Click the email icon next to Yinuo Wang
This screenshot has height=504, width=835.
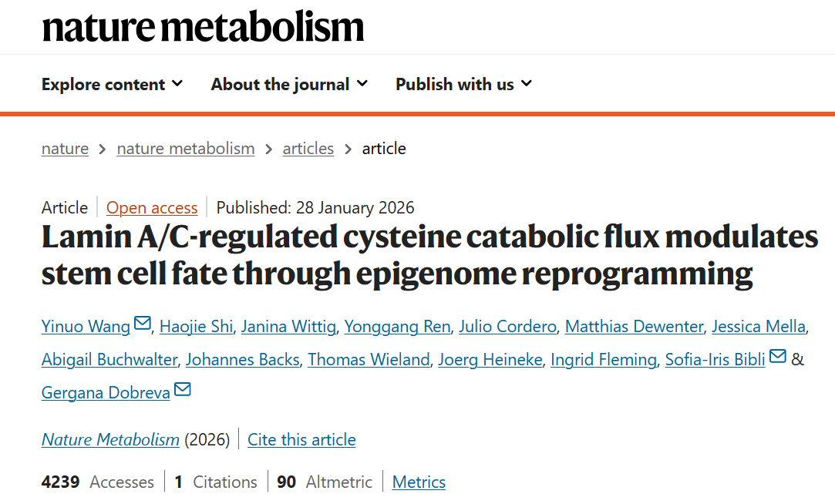coord(143,324)
